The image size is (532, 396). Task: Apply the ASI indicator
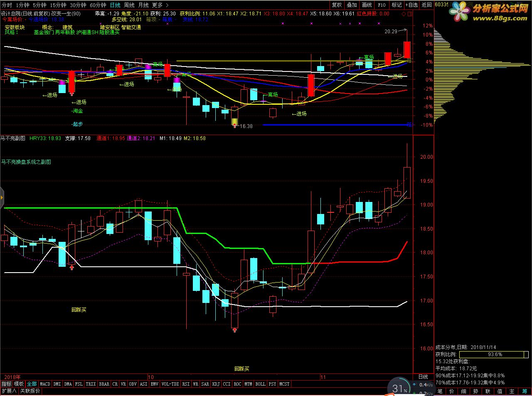click(144, 384)
